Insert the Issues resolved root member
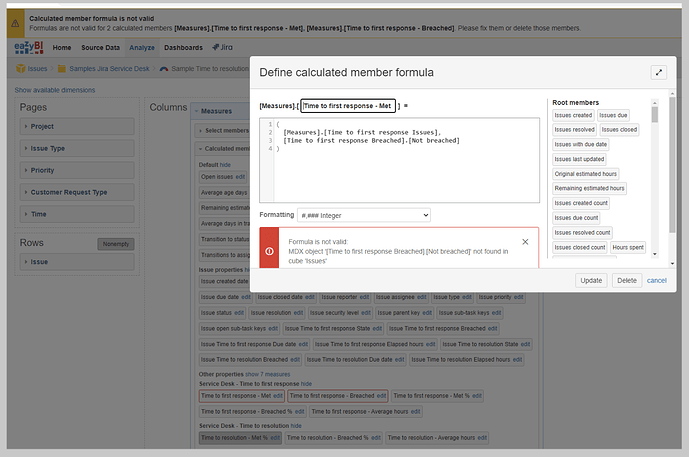The width and height of the screenshot is (689, 457). [x=574, y=130]
